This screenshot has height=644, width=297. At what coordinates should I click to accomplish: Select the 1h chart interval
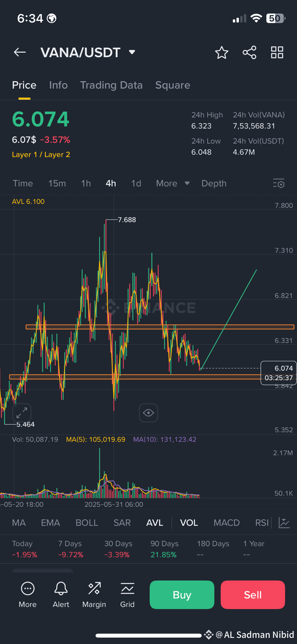[x=86, y=184]
